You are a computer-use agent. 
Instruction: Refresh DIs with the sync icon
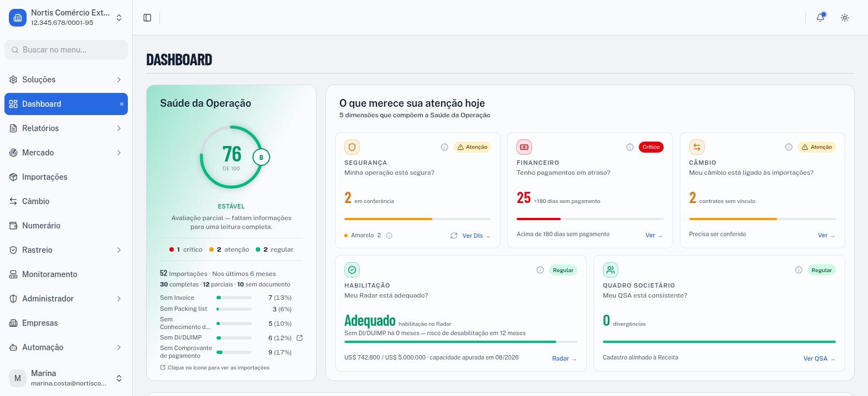[x=454, y=236]
